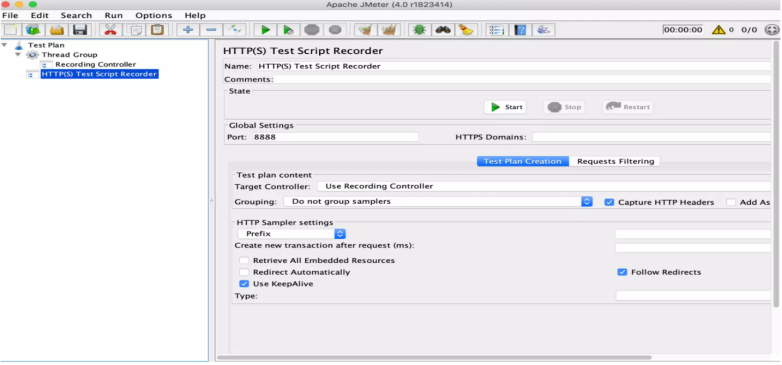Cut with the scissors toolbar icon
782x365 pixels.
(110, 30)
